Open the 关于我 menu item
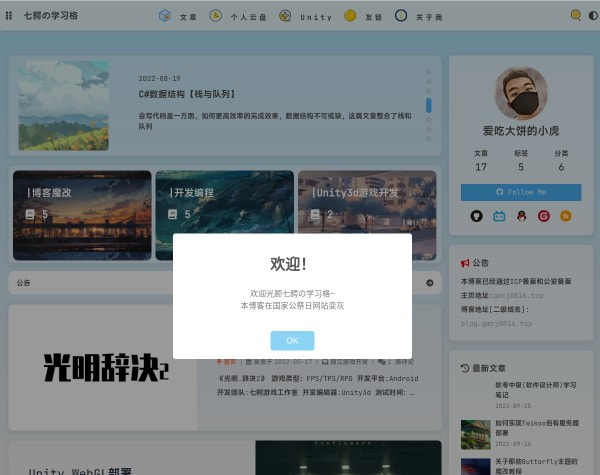Image resolution: width=600 pixels, height=475 pixels. point(417,16)
